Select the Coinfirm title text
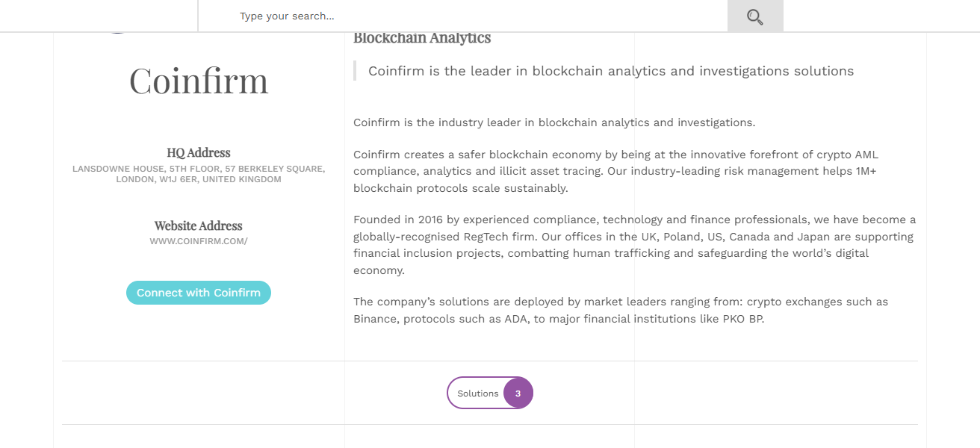980x448 pixels. [x=199, y=81]
